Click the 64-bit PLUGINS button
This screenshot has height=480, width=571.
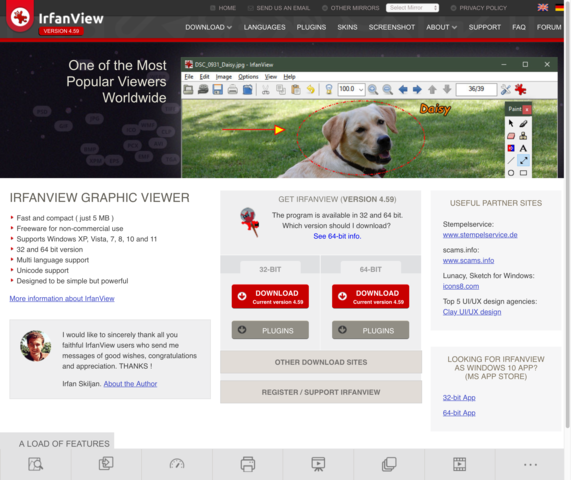(370, 330)
